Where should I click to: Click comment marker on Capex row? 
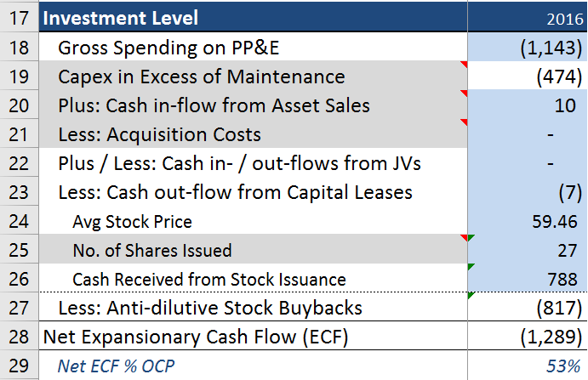tap(465, 65)
